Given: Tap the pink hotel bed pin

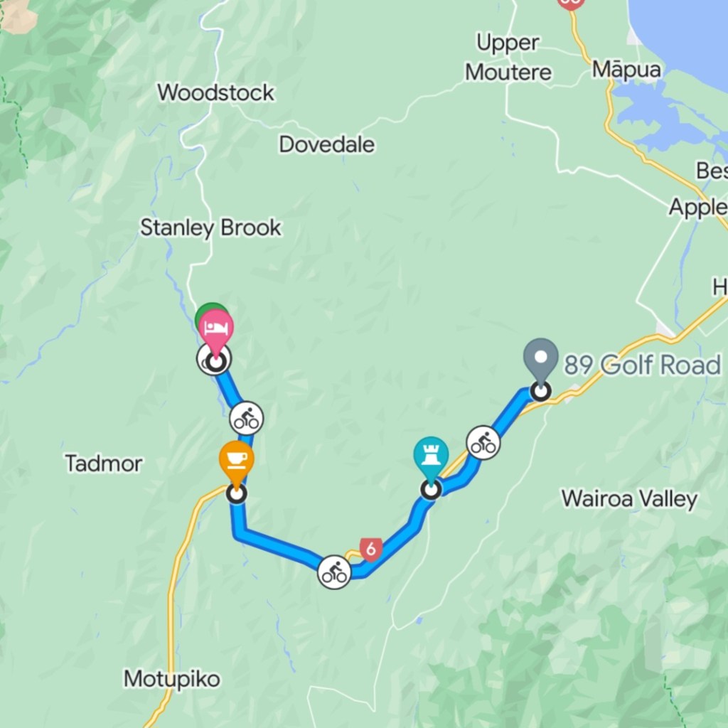Looking at the screenshot, I should [216, 328].
